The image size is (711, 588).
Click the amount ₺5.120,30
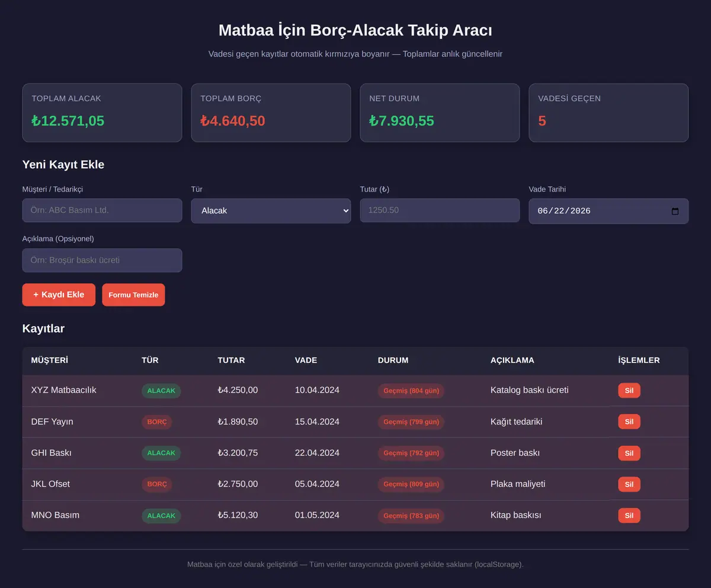pos(238,515)
